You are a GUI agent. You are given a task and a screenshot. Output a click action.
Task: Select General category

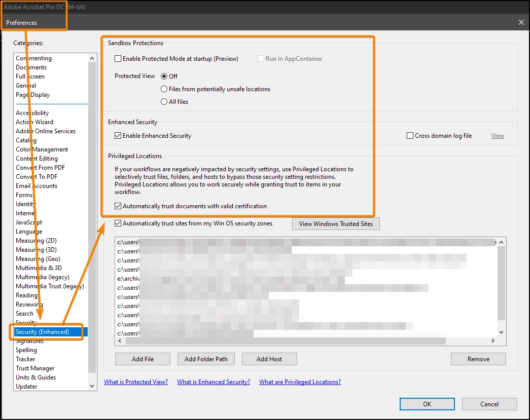(x=26, y=86)
